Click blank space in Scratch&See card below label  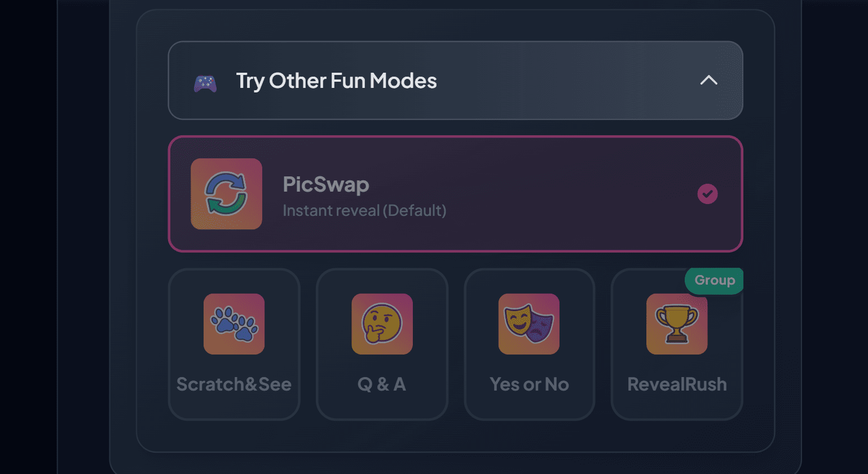tap(234, 407)
